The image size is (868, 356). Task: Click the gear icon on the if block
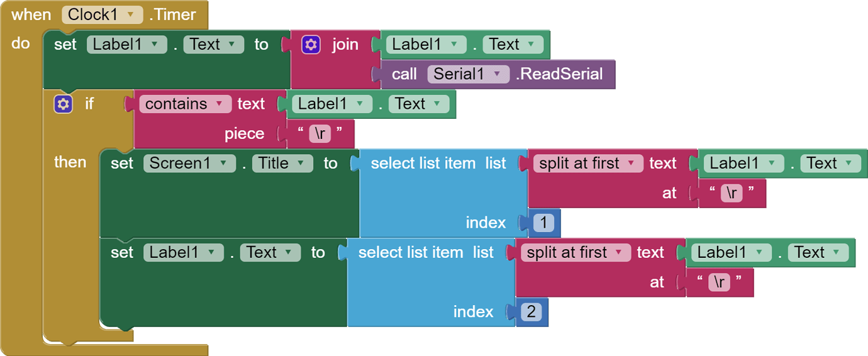63,104
